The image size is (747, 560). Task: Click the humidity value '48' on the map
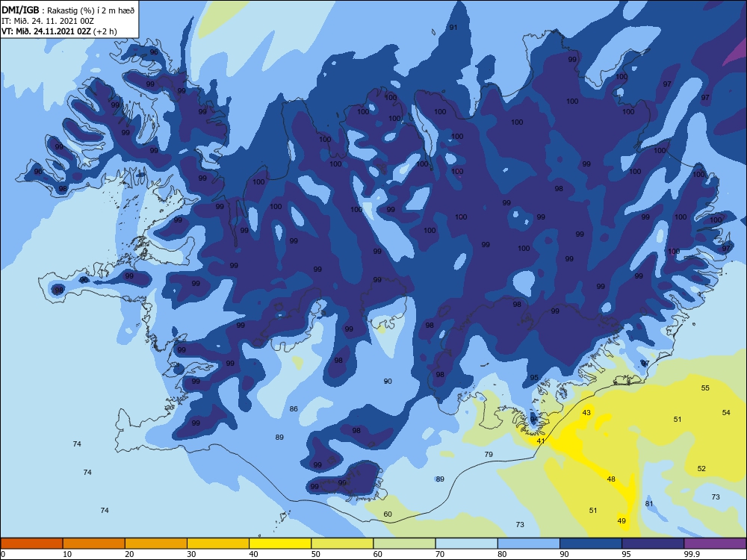[x=611, y=479]
